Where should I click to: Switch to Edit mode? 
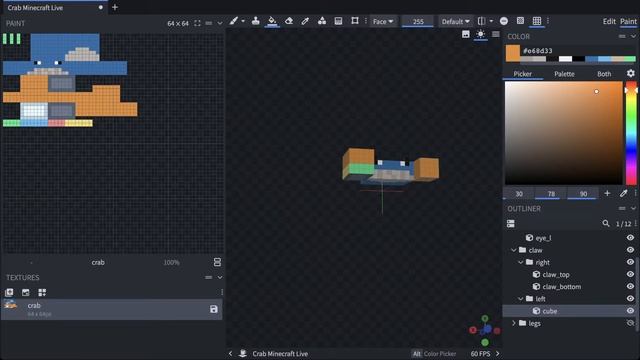609,21
